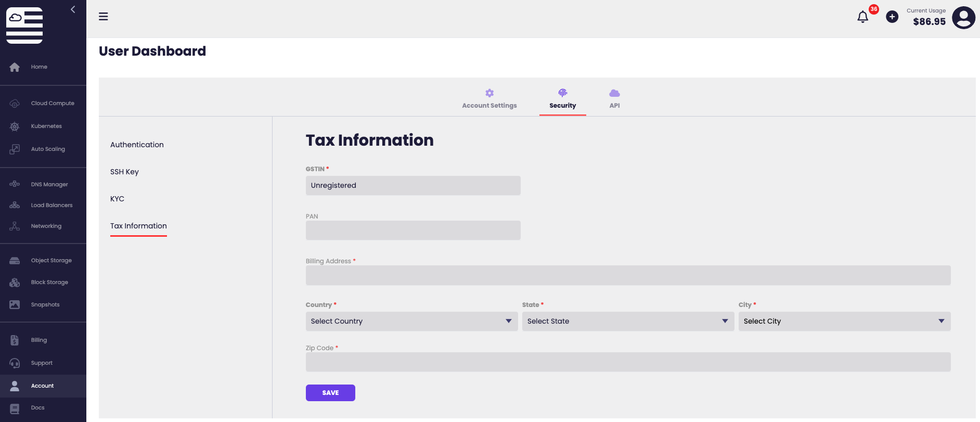Click the cloud logo at top left
Viewport: 980px width, 422px height.
point(24,25)
